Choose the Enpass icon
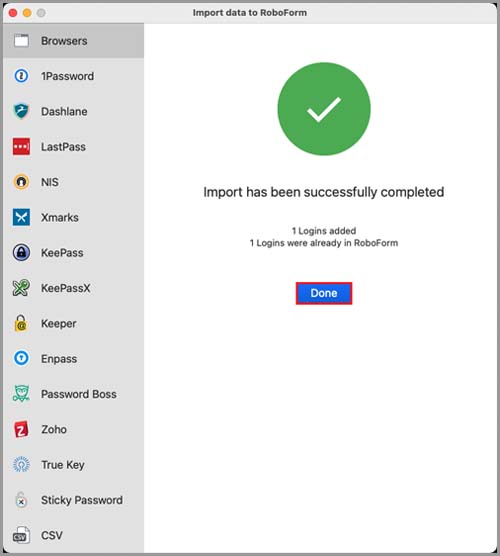The image size is (500, 556). pyautogui.click(x=21, y=358)
